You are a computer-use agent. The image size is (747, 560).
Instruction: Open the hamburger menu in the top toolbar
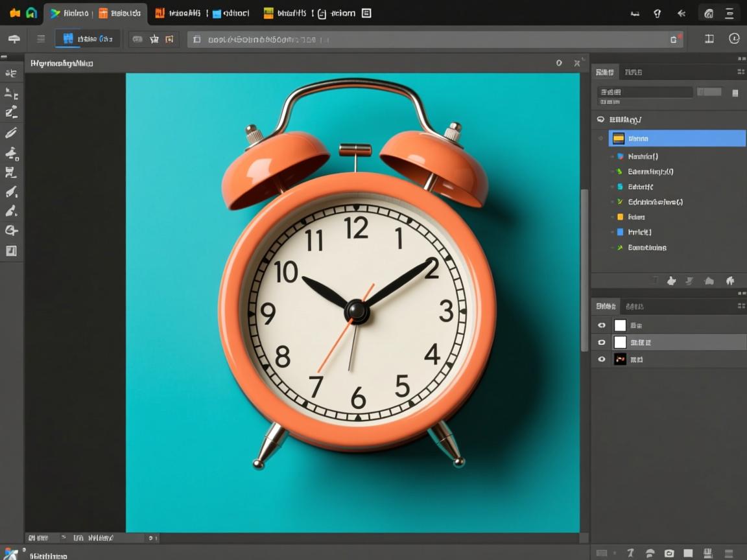pos(41,39)
